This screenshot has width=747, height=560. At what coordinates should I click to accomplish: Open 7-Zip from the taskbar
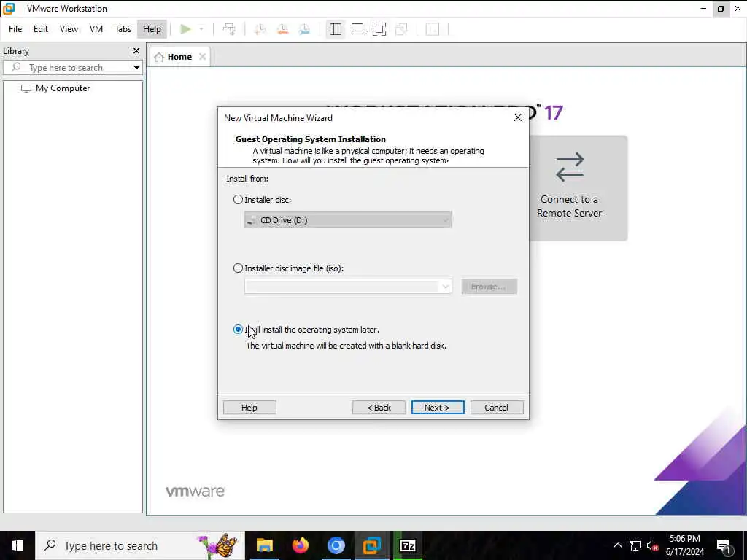point(407,545)
